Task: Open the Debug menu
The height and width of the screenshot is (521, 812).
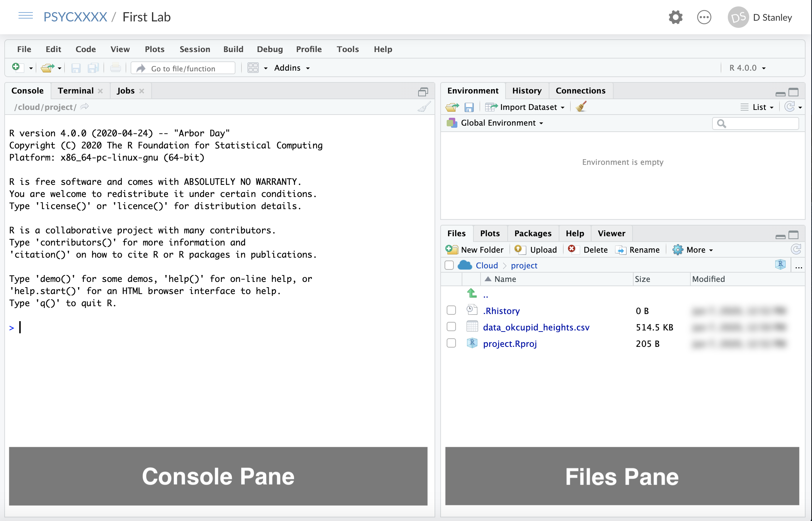Action: [270, 49]
